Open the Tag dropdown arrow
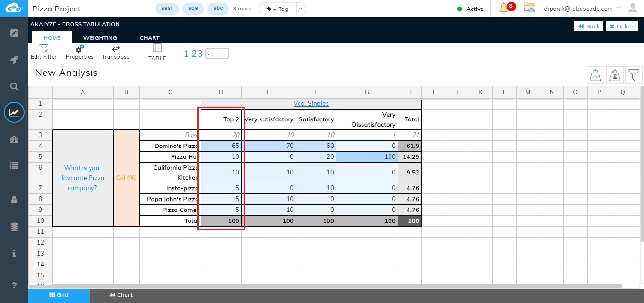Screen dimensions: 644x303 pyautogui.click(x=301, y=9)
